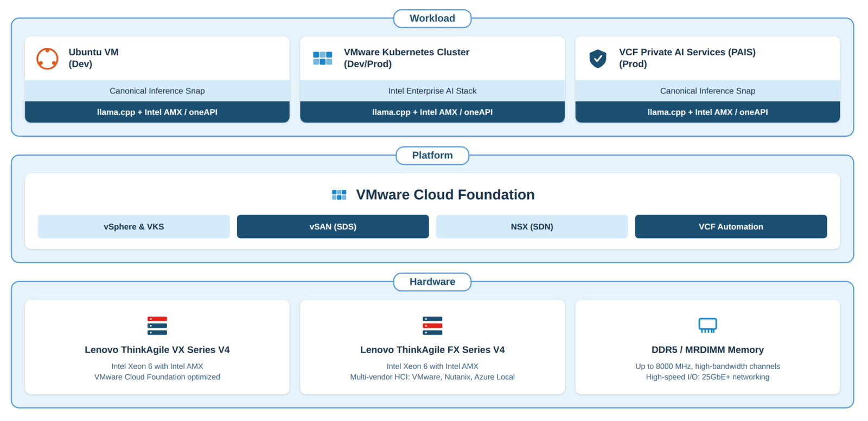Click the NSX (SDN) box
868x421 pixels.
click(x=532, y=227)
